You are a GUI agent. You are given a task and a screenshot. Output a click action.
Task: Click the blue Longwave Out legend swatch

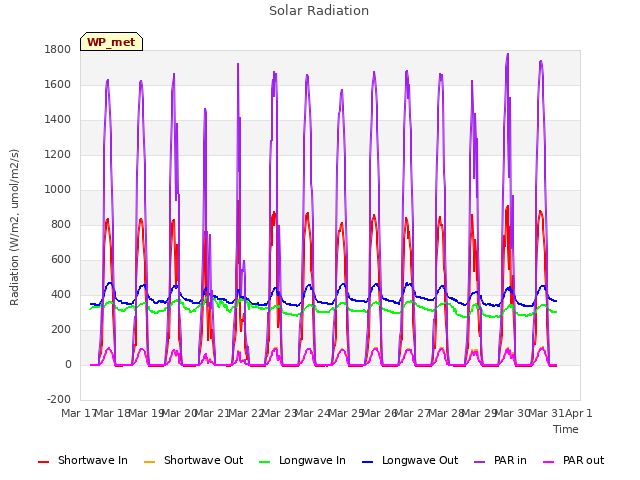click(x=368, y=462)
